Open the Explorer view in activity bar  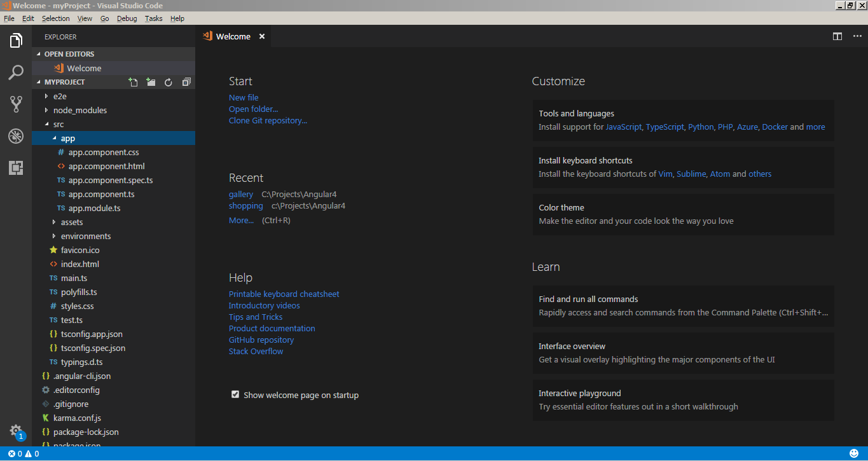16,41
